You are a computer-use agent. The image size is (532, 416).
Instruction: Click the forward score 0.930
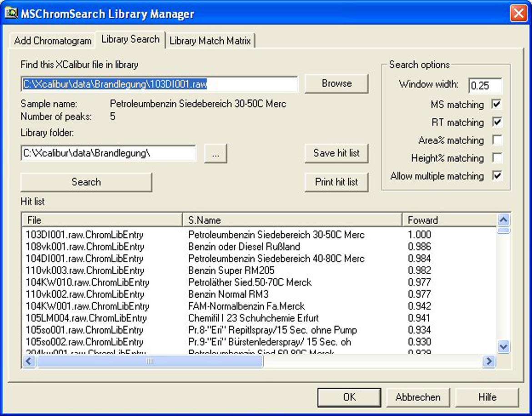click(419, 342)
